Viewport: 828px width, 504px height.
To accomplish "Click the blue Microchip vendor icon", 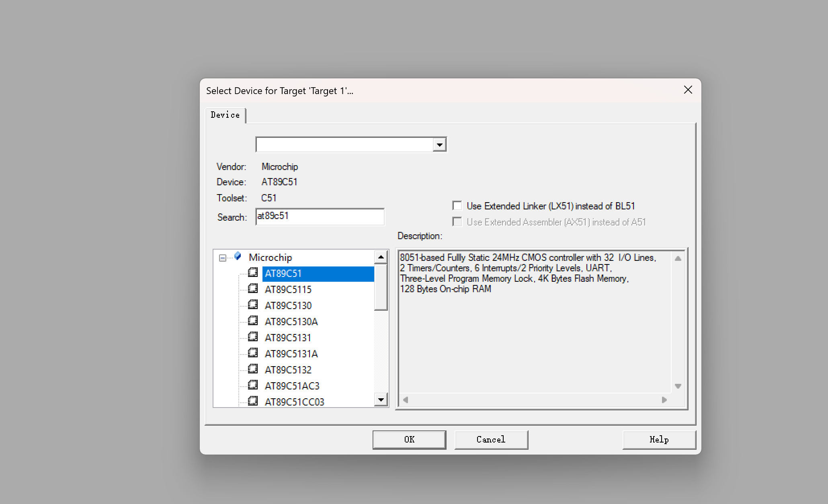I will click(238, 256).
